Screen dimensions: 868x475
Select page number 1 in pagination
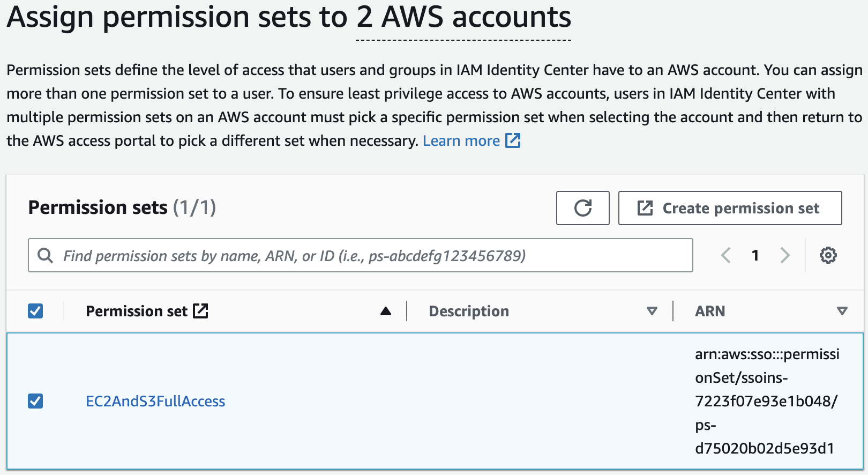pyautogui.click(x=755, y=255)
